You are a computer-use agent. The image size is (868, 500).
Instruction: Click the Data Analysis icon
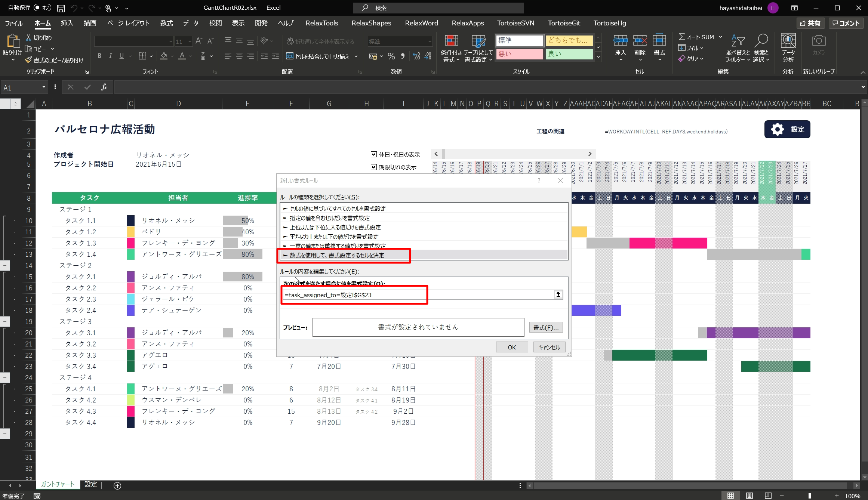point(788,41)
